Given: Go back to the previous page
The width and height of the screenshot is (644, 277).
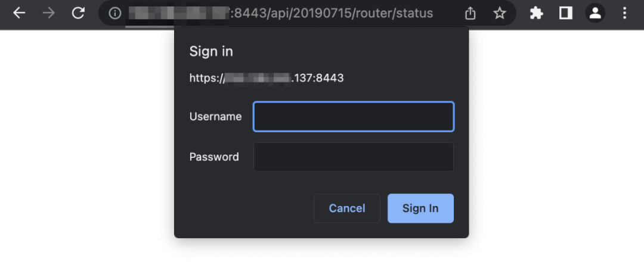Looking at the screenshot, I should click(x=19, y=13).
